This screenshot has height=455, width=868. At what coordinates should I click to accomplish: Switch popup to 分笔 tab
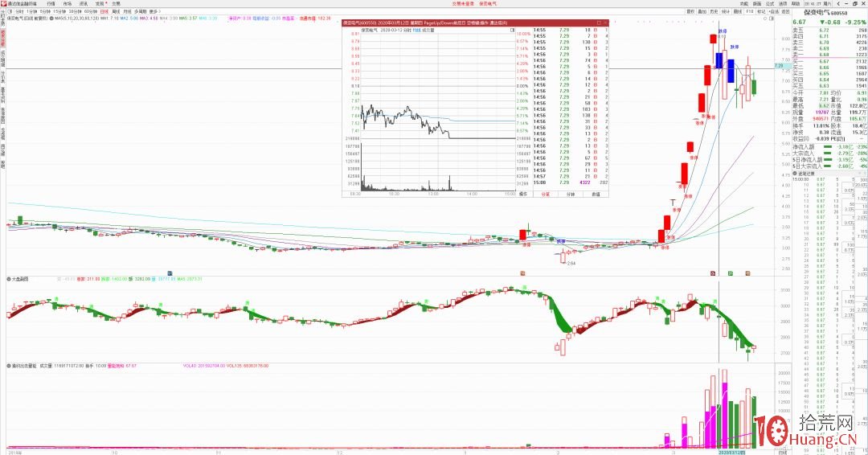coord(545,195)
